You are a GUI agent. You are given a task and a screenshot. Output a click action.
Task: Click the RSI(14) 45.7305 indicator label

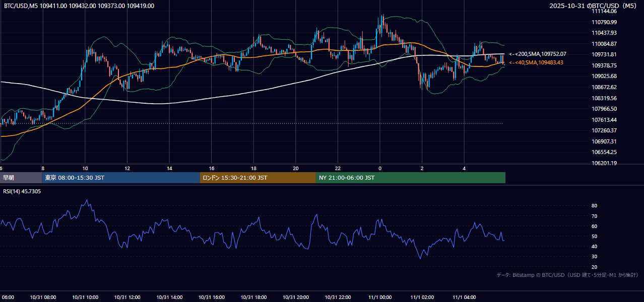(x=22, y=191)
